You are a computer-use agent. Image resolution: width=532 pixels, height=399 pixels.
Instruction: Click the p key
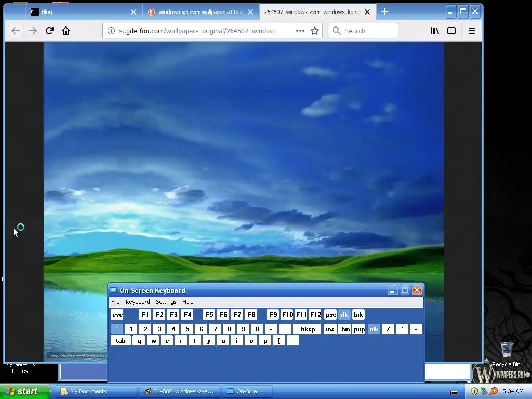265,341
